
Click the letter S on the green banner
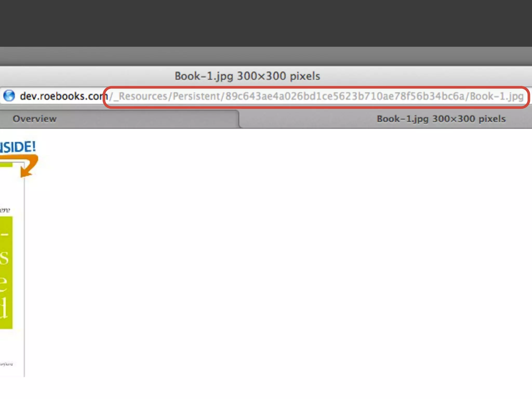(4, 258)
